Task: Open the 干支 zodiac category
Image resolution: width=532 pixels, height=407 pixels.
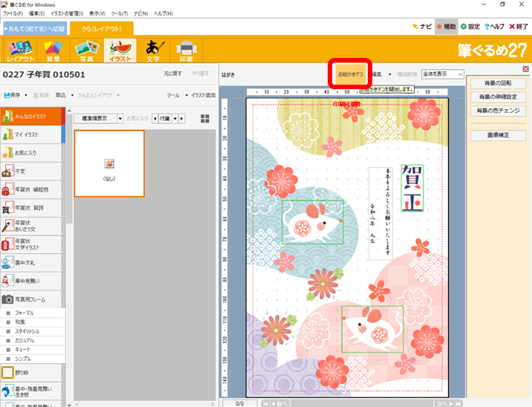Action: coord(31,172)
